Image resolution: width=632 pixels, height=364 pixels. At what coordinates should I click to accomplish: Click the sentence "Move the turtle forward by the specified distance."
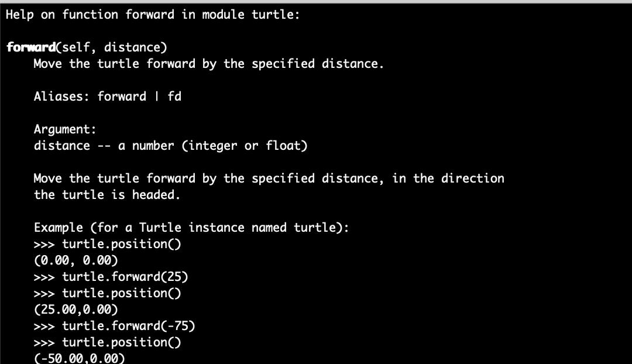coord(208,64)
